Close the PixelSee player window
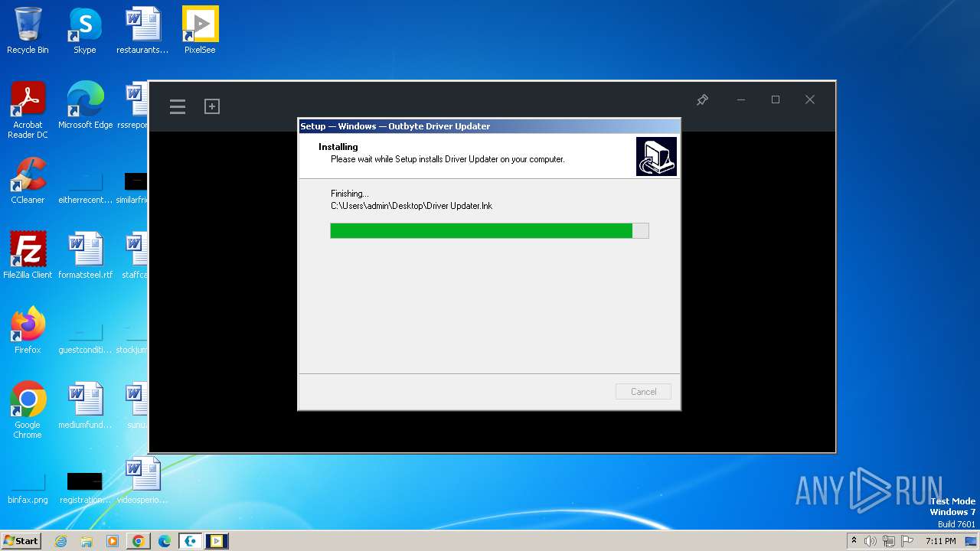The height and width of the screenshot is (551, 980). (x=810, y=99)
